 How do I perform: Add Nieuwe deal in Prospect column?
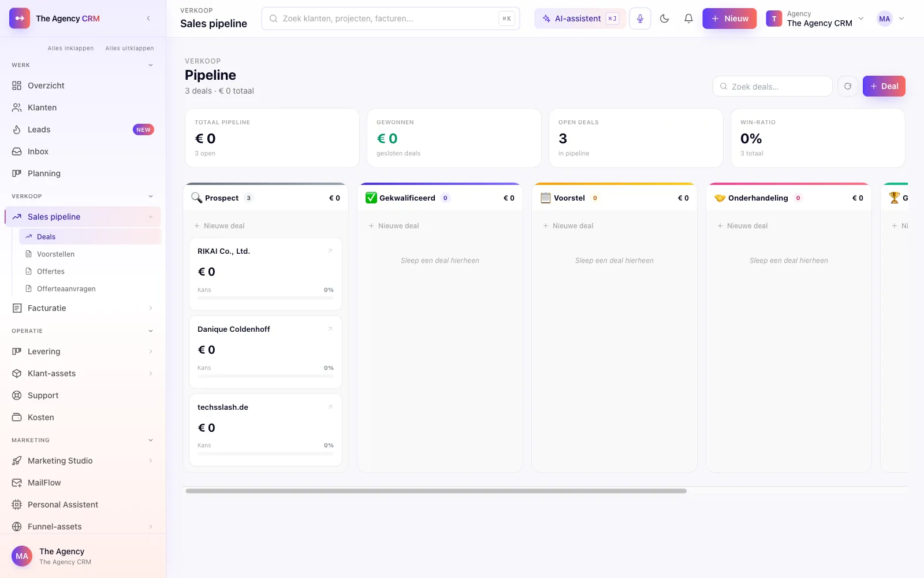click(x=219, y=226)
